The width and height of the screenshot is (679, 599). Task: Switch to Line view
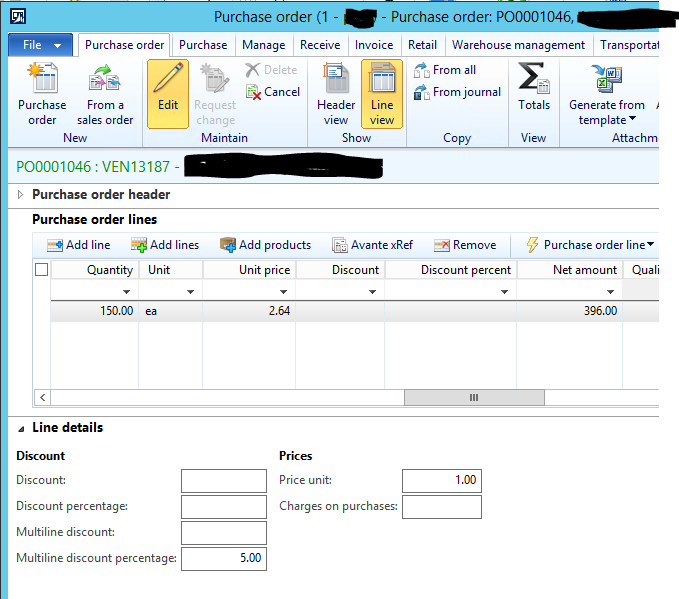(382, 92)
